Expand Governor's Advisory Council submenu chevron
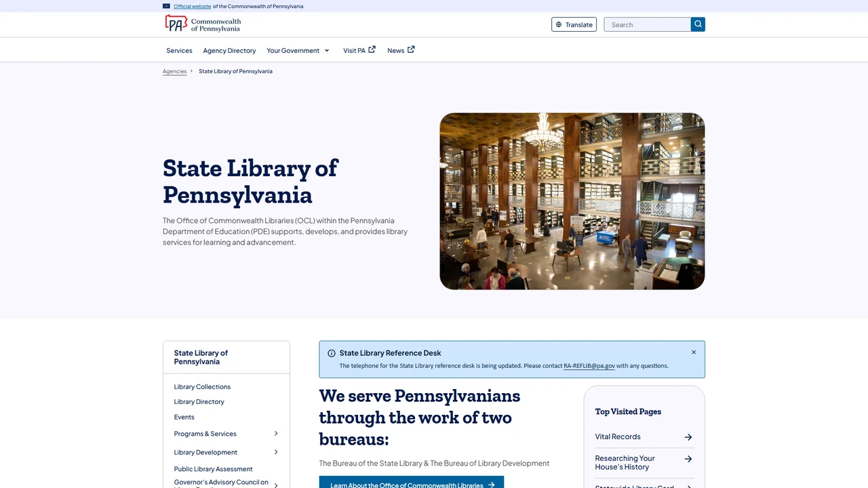The width and height of the screenshot is (868, 488). tap(276, 485)
